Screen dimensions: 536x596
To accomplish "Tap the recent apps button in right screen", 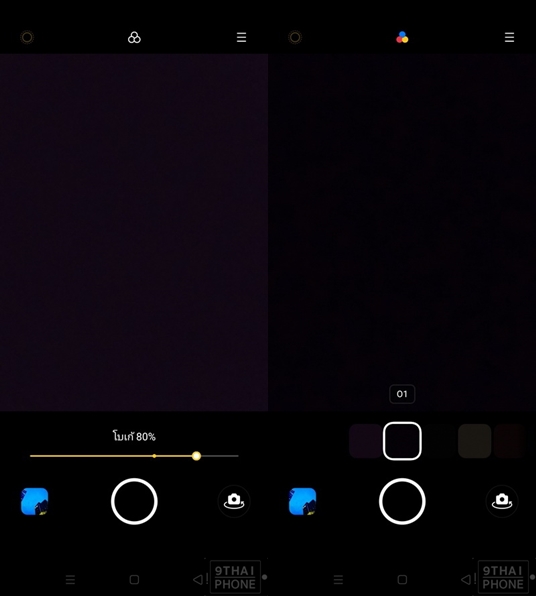I will (x=338, y=580).
